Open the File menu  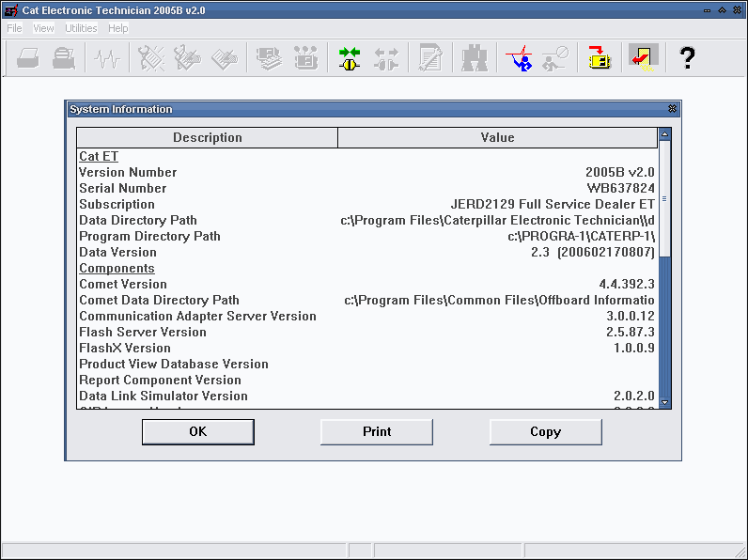coord(14,28)
